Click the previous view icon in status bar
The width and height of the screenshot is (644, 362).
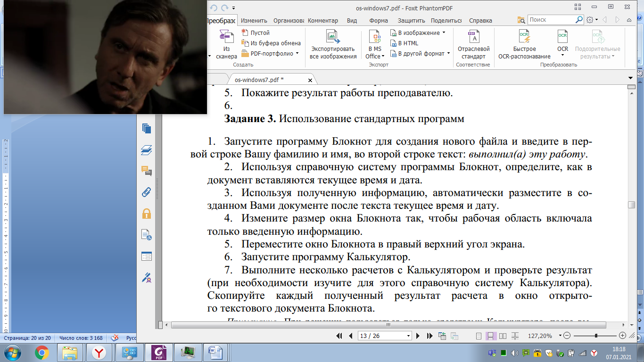442,336
